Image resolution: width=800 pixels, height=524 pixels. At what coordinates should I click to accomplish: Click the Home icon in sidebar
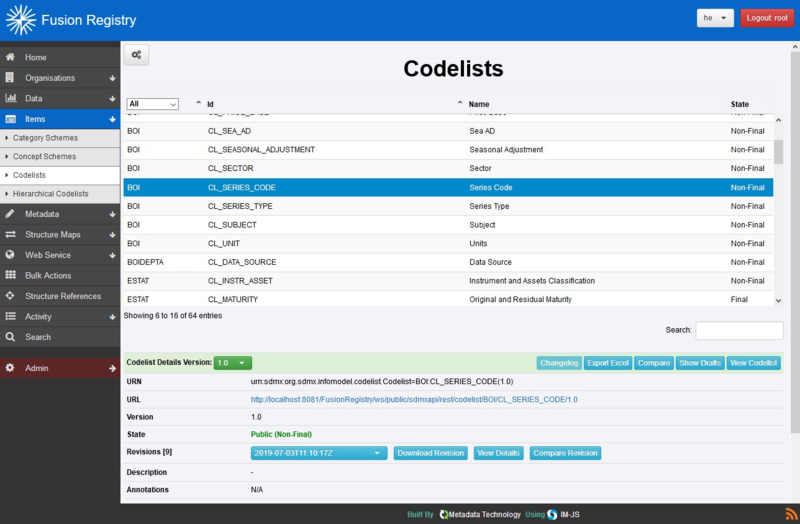click(10, 57)
